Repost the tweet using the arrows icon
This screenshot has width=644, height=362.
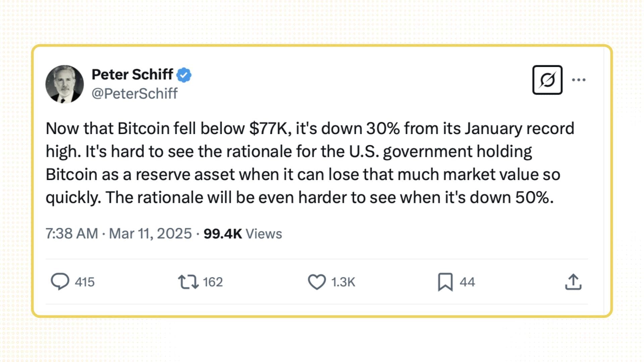coord(188,282)
